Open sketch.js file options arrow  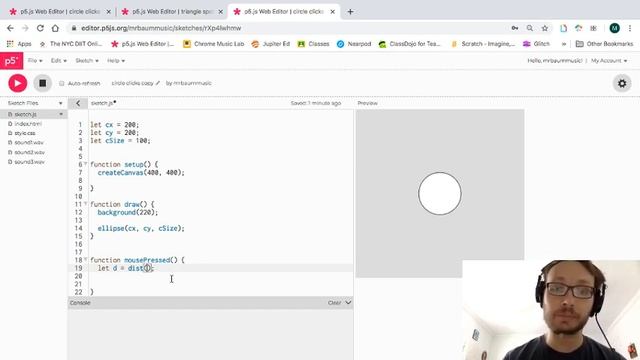(x=61, y=114)
